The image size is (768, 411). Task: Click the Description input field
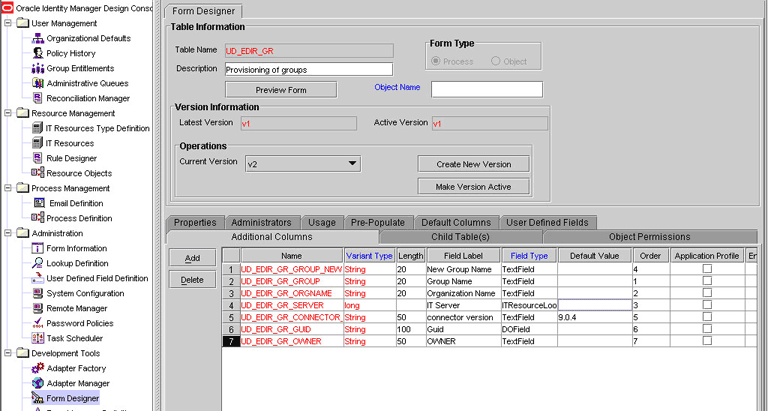[x=309, y=69]
